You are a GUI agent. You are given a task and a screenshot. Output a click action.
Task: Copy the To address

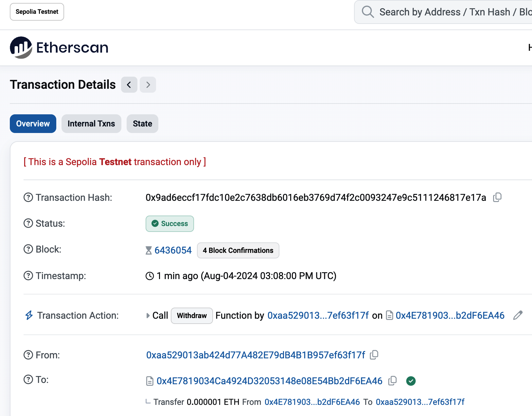click(x=392, y=381)
